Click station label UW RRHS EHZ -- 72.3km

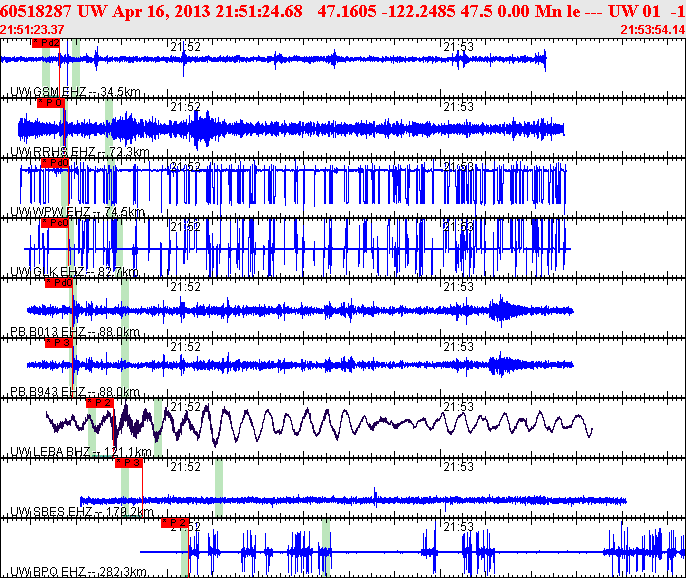(x=80, y=152)
